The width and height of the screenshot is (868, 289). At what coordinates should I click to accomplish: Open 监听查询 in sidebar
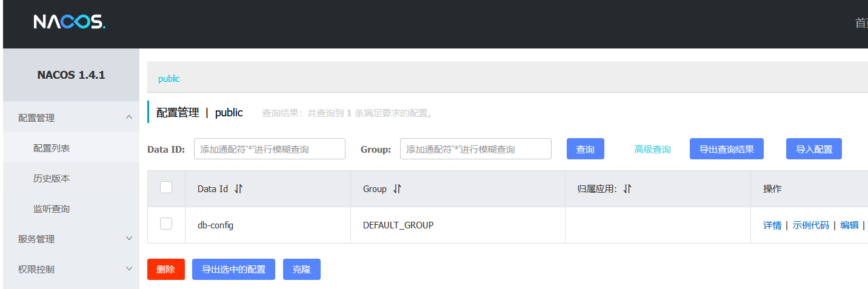pyautogui.click(x=72, y=208)
